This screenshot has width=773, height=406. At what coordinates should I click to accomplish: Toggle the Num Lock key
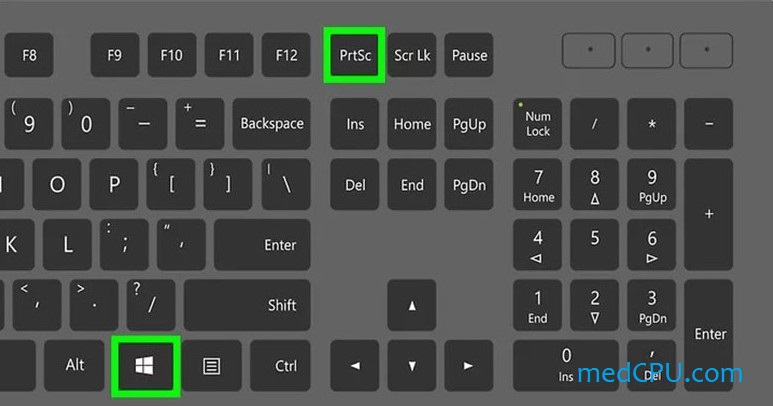coord(537,124)
